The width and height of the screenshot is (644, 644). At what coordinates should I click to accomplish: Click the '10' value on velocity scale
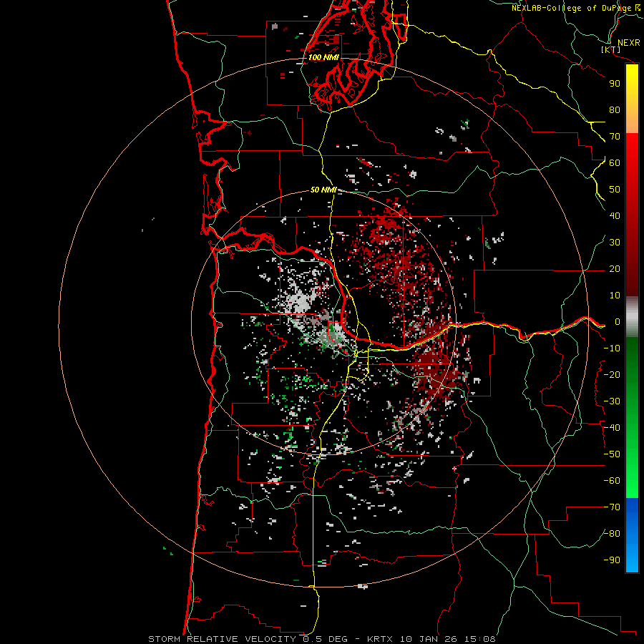pyautogui.click(x=615, y=296)
